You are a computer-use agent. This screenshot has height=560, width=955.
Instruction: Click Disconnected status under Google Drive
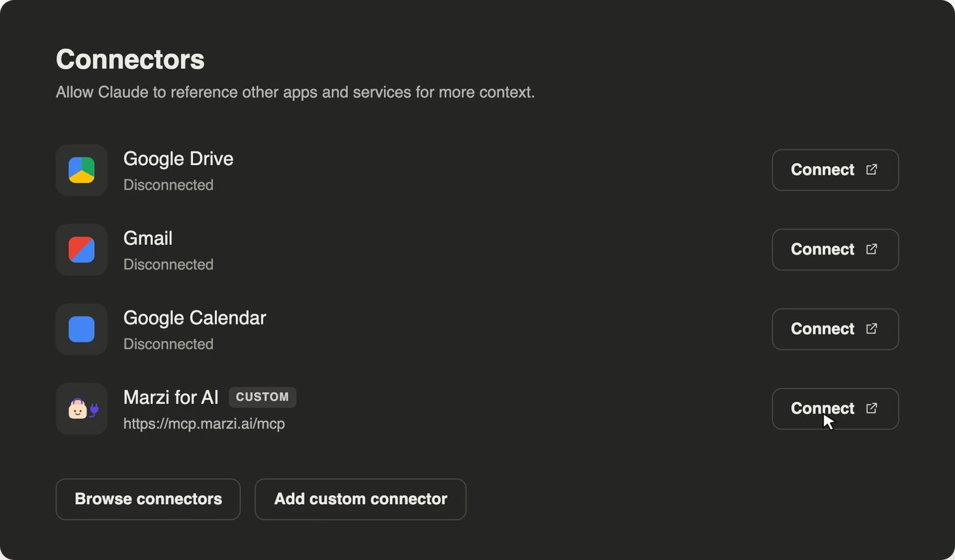pos(168,185)
